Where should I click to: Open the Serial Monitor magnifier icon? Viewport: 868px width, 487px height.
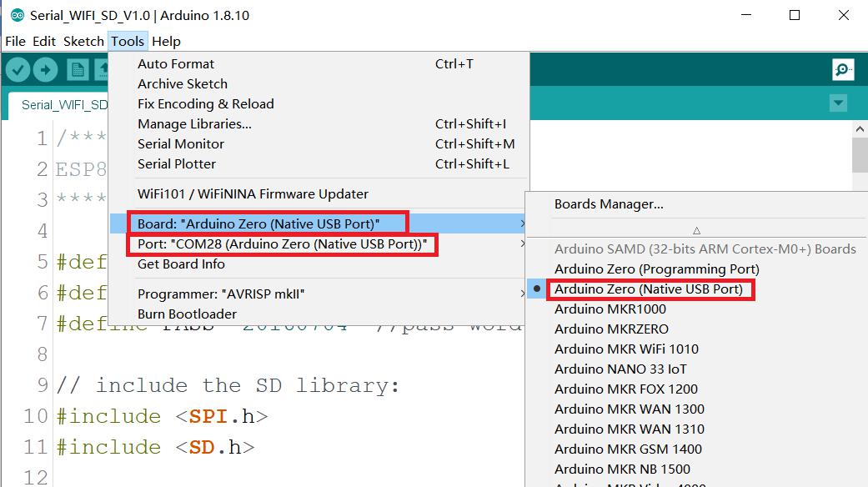pyautogui.click(x=842, y=70)
